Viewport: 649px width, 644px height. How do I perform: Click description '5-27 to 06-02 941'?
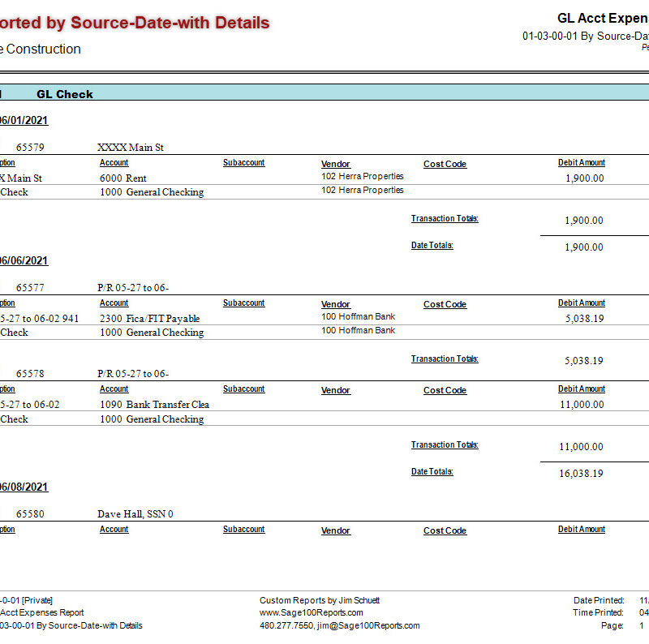[x=39, y=319]
